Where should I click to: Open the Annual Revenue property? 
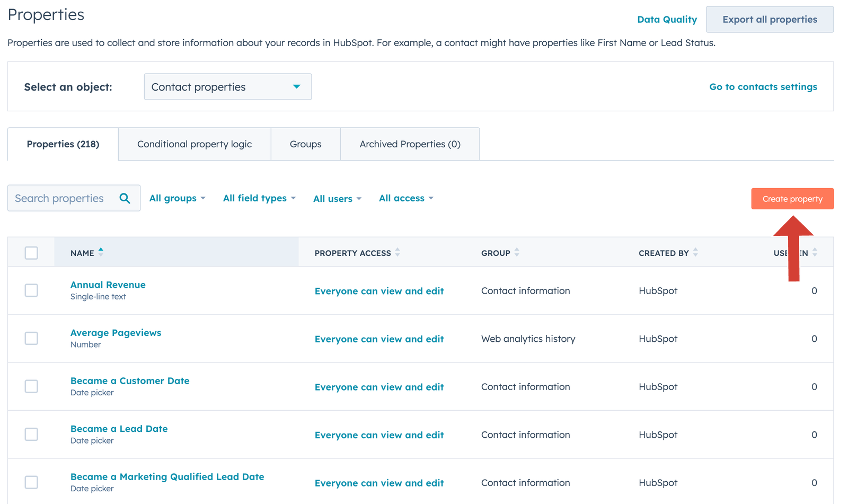pos(108,285)
